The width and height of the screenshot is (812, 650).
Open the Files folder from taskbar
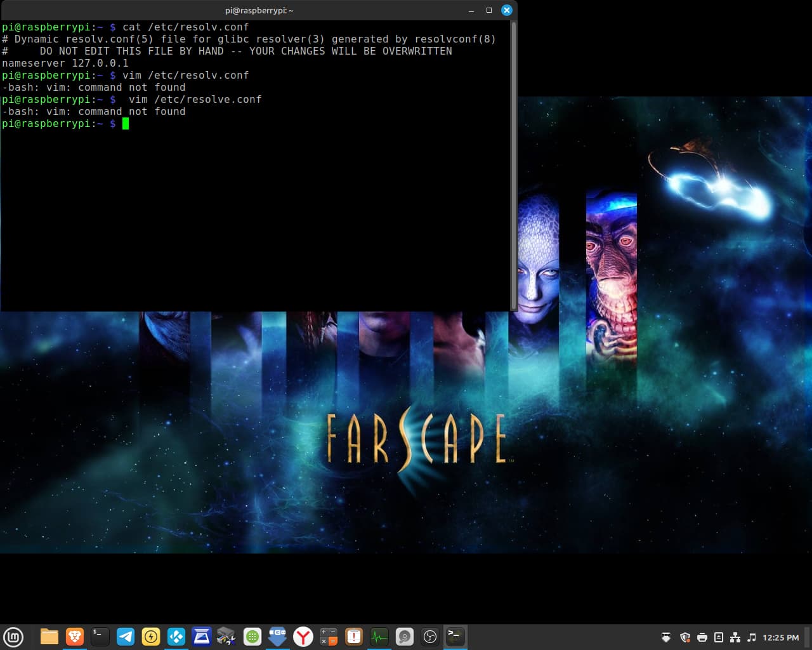pos(49,637)
